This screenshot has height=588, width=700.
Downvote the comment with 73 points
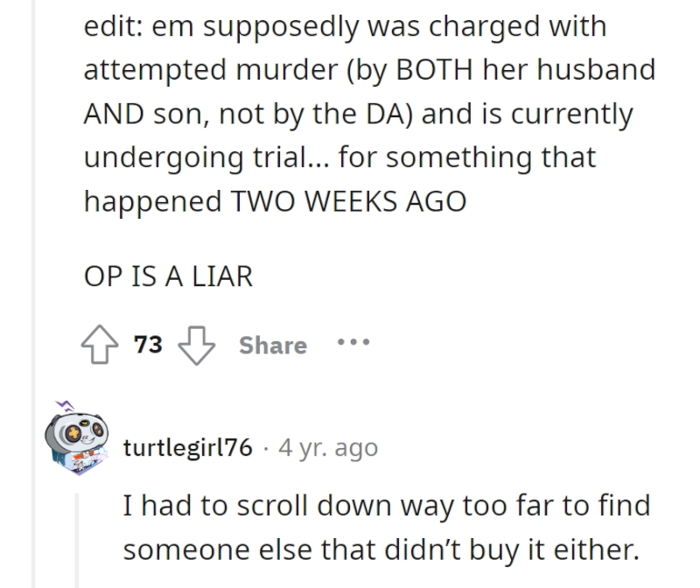click(x=196, y=346)
